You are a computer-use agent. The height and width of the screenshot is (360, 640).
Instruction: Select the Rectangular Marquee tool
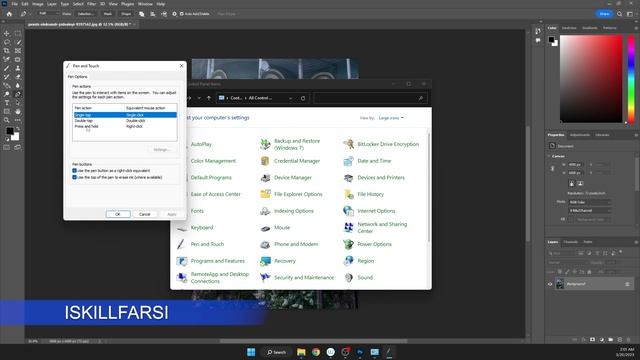18,33
